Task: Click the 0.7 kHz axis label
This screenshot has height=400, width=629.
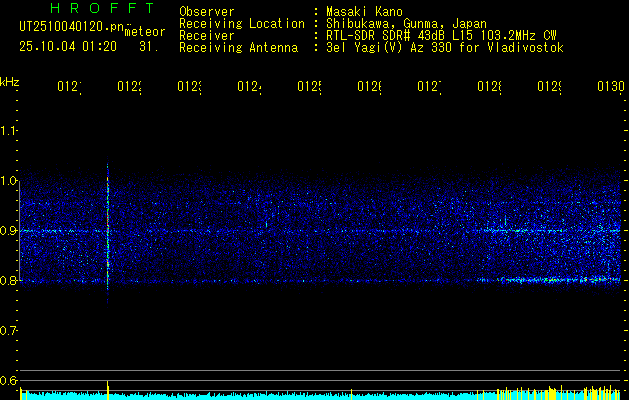Action: point(8,331)
